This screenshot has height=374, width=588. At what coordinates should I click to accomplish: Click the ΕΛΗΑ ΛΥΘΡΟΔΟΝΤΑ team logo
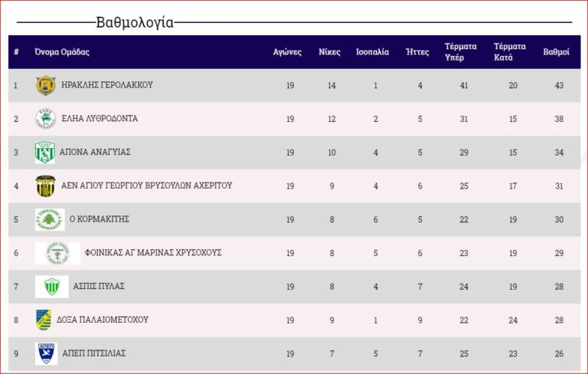tap(45, 119)
